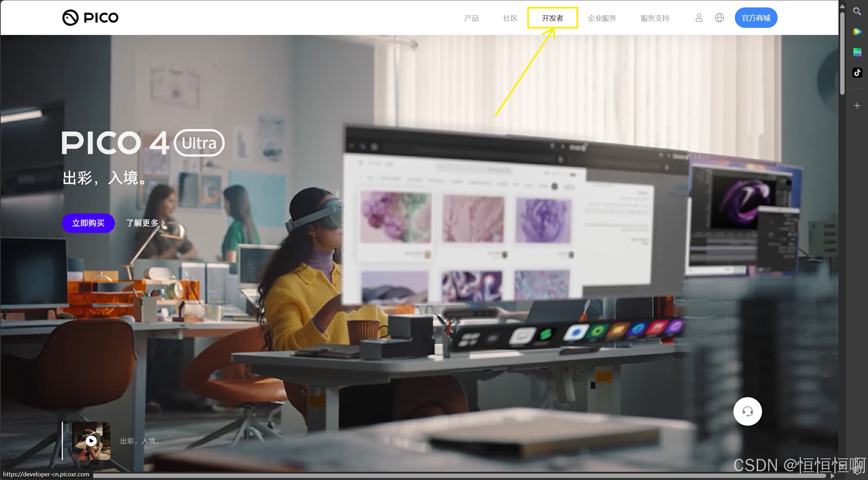Open the 社区 navigation menu

click(x=510, y=18)
